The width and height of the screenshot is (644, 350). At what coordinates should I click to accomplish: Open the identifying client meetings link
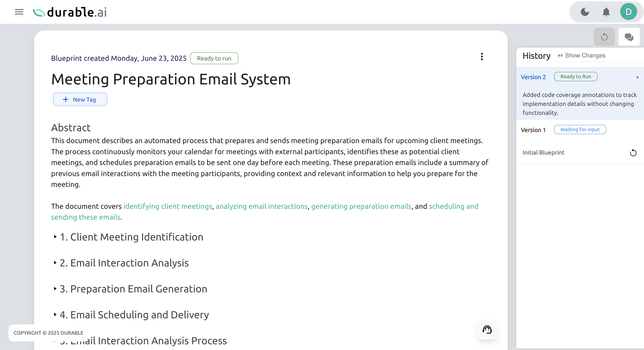click(168, 206)
